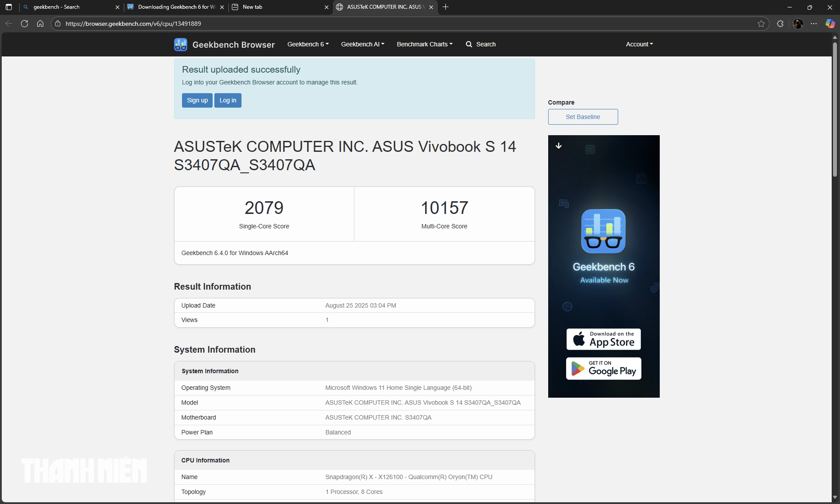Click the page vertical scrollbar thumb

coord(835,109)
